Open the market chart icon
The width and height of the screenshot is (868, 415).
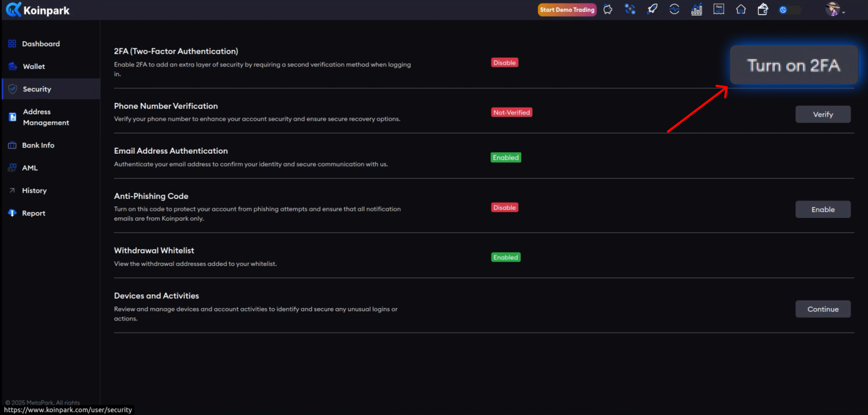(x=696, y=9)
